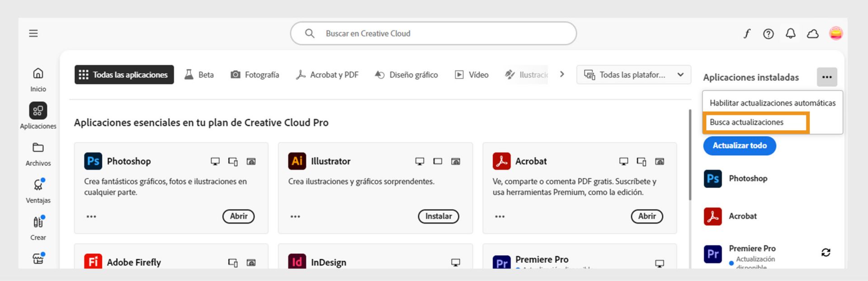
Task: Select Busca actualizaciones menu entry
Action: click(x=747, y=122)
